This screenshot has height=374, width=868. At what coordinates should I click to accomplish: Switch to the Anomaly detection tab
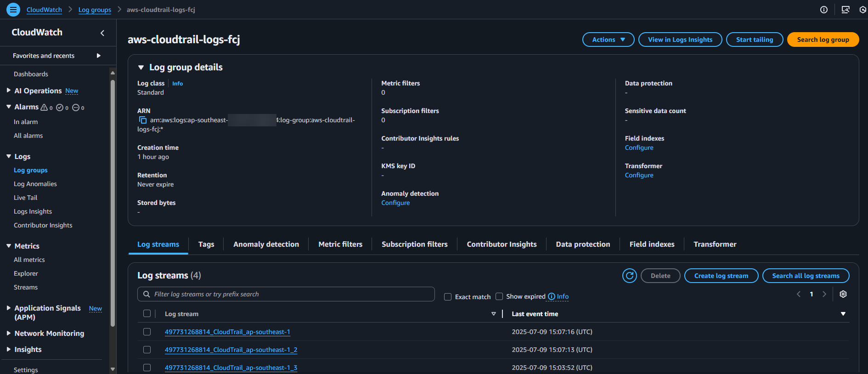pyautogui.click(x=266, y=244)
